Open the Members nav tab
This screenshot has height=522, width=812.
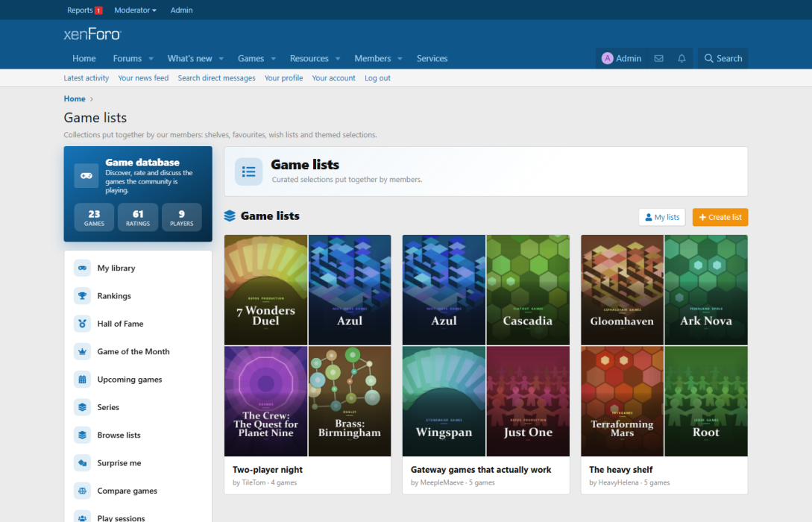[x=372, y=58]
